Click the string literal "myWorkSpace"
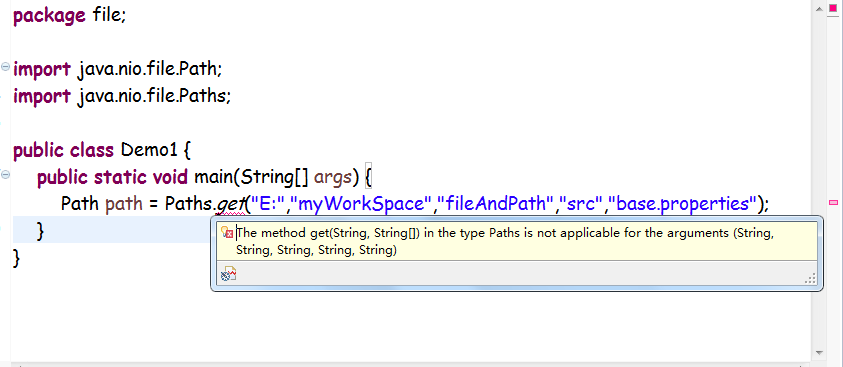The height and width of the screenshot is (367, 843). (361, 204)
